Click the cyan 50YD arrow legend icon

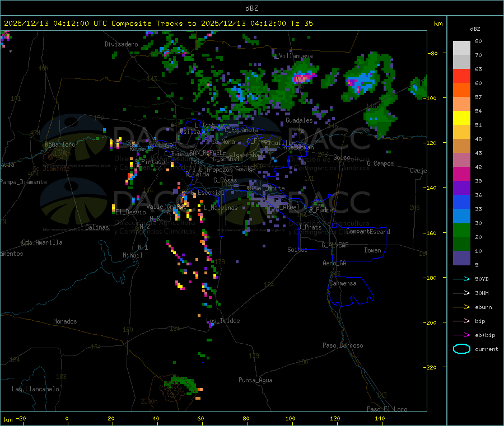[x=461, y=279]
